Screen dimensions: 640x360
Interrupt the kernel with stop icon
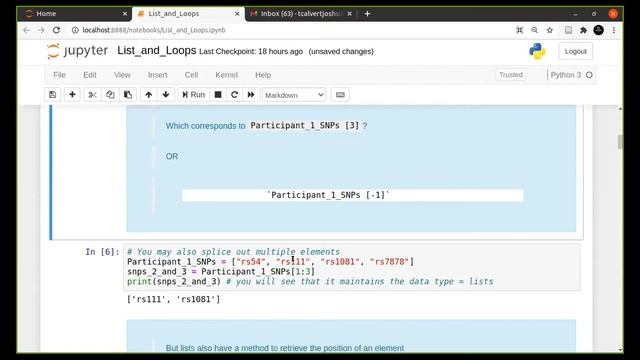(x=218, y=95)
